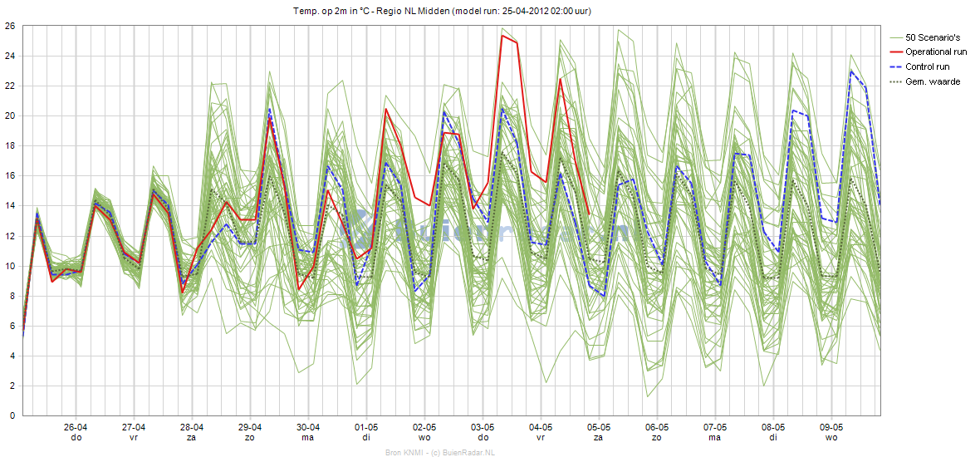Click the y-axis value 18
The image size is (980, 457).
pyautogui.click(x=10, y=146)
